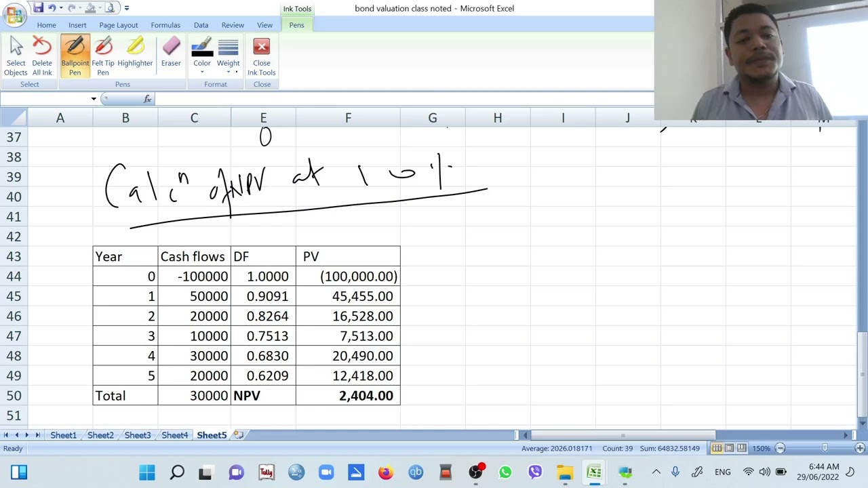Switch to the Insert ribbon tab

coord(77,25)
